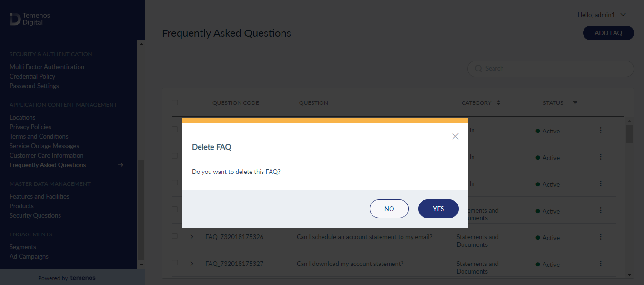The height and width of the screenshot is (285, 644).
Task: Click the sidebar vertical scrollbar thumb
Action: tap(141, 210)
